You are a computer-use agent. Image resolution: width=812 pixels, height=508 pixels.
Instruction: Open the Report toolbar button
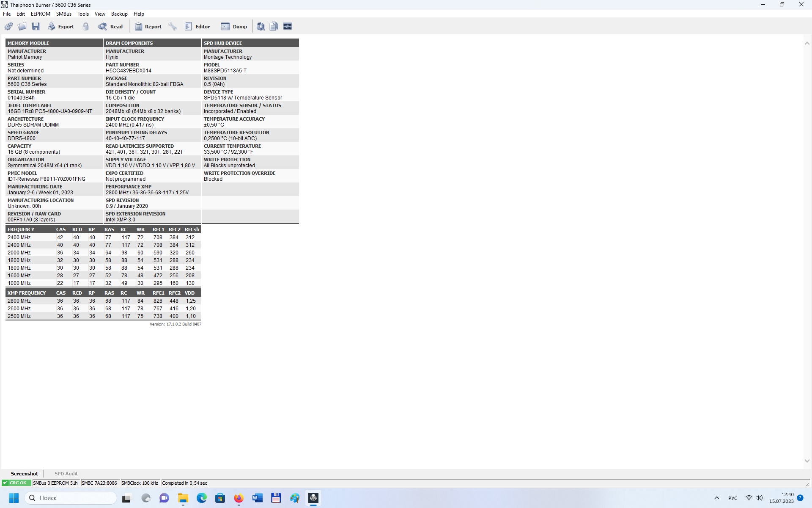point(148,27)
